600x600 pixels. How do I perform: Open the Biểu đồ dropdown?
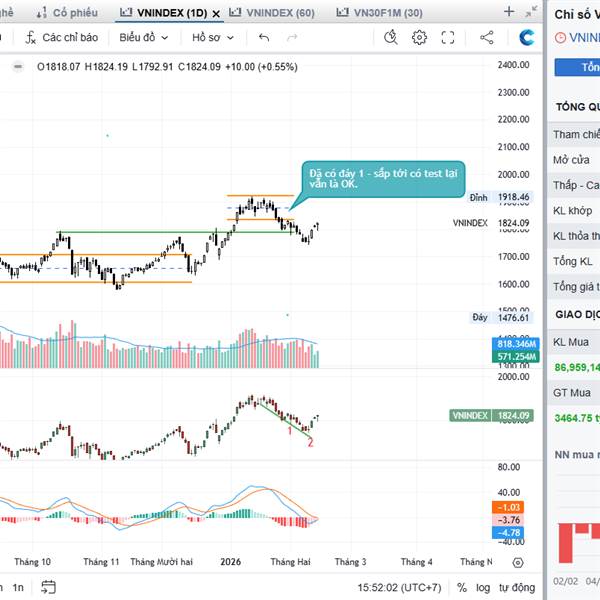[143, 38]
